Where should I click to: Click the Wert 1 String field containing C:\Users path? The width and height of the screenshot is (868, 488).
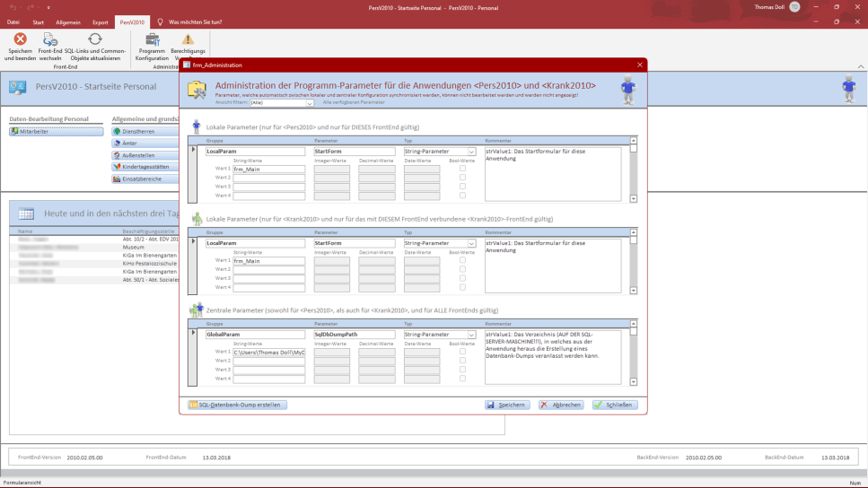tap(269, 352)
